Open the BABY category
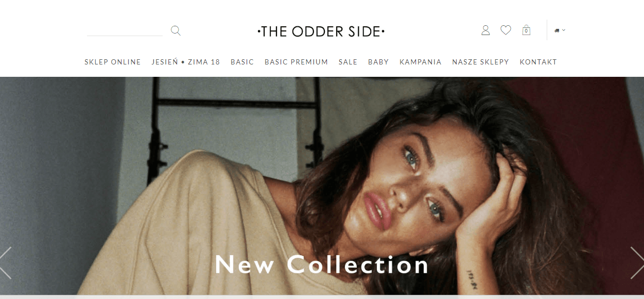This screenshot has width=644, height=299. tap(378, 62)
